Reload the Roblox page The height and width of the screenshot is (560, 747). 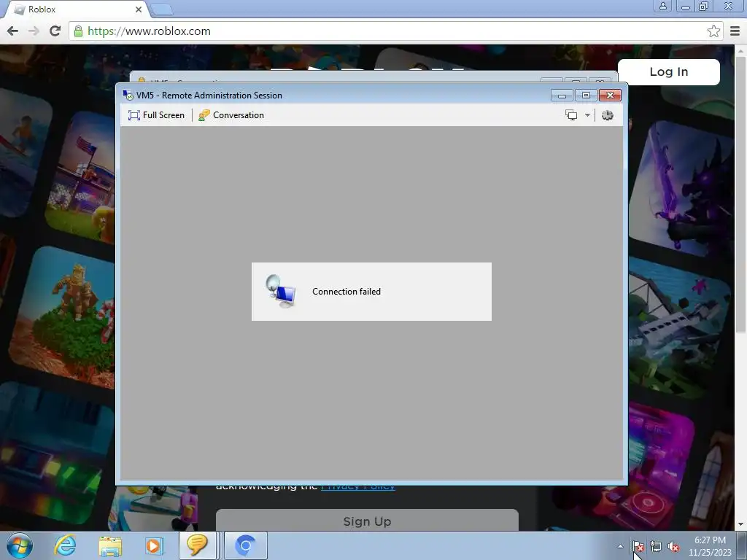55,31
